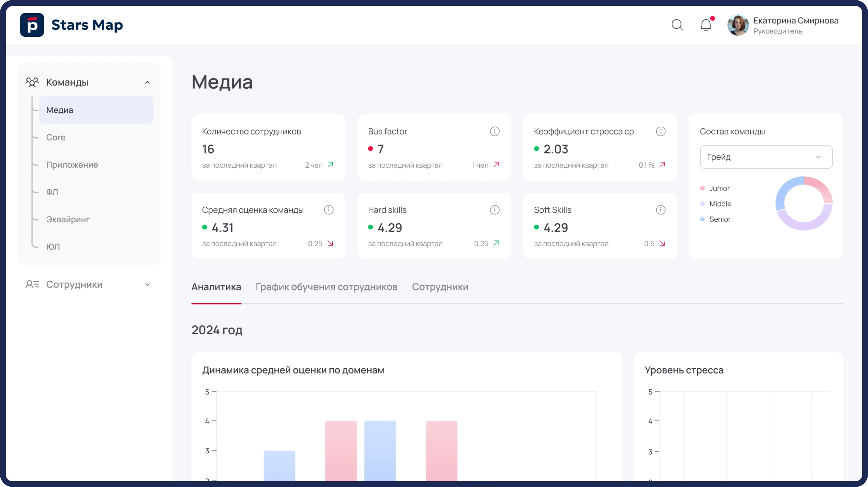Click Динамика средней оценки по доменам heading
The image size is (868, 487).
point(293,370)
